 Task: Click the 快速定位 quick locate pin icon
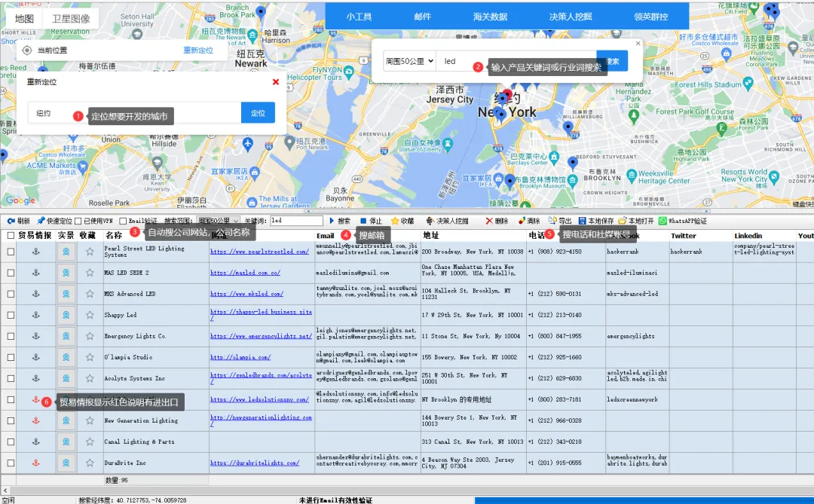[41, 221]
